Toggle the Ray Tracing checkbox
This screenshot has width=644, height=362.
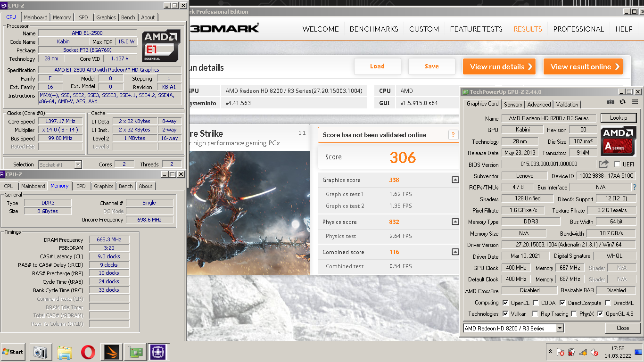[535, 313]
